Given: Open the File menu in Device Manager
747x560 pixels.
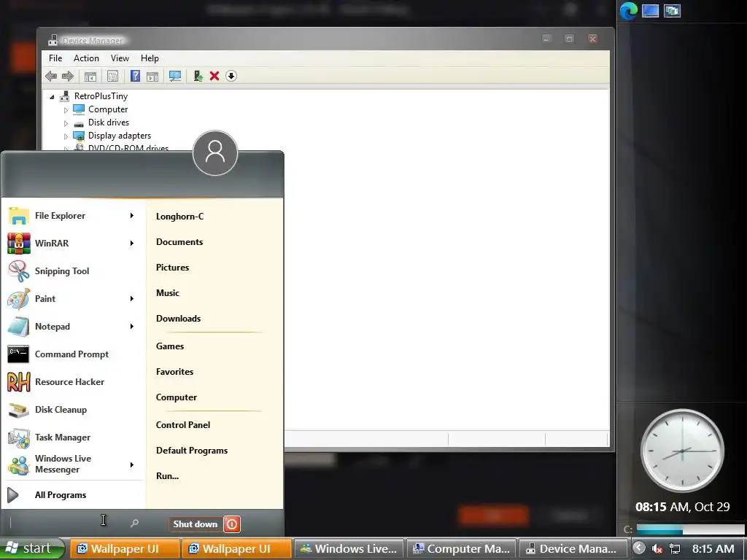Looking at the screenshot, I should coord(55,58).
